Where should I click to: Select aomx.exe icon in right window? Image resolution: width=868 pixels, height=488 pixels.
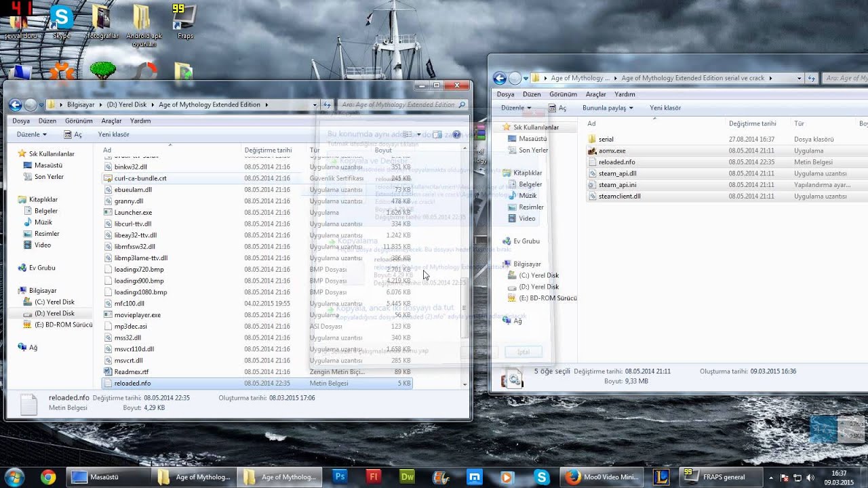coord(592,150)
